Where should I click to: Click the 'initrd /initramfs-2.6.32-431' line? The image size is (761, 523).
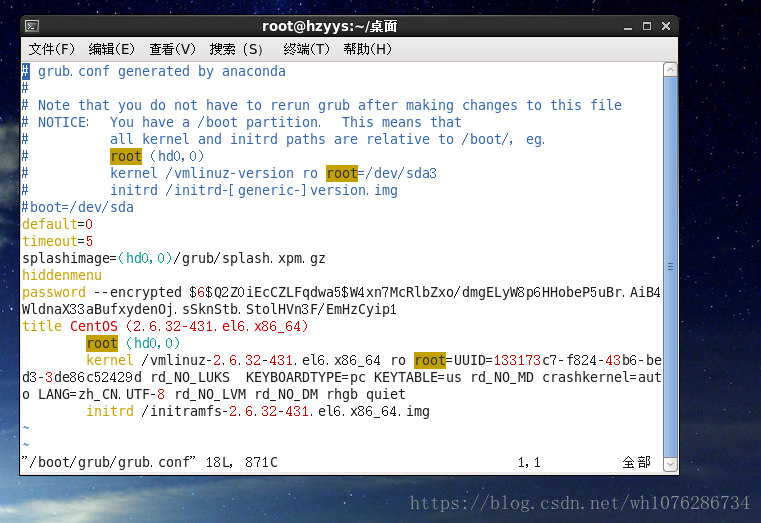point(258,411)
